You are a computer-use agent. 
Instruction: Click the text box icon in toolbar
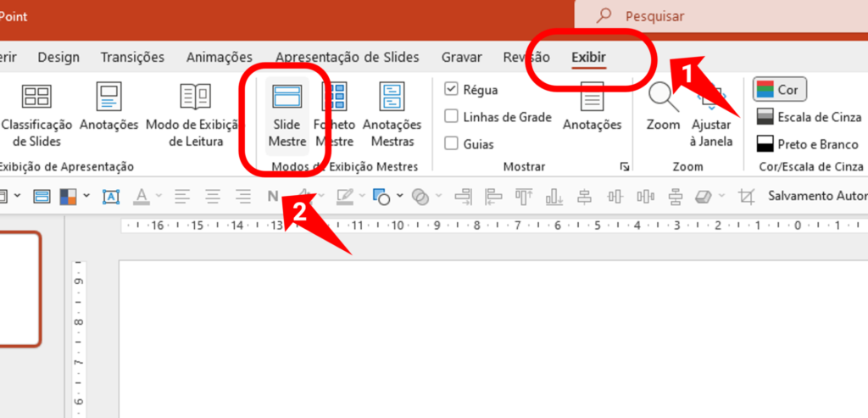[111, 197]
